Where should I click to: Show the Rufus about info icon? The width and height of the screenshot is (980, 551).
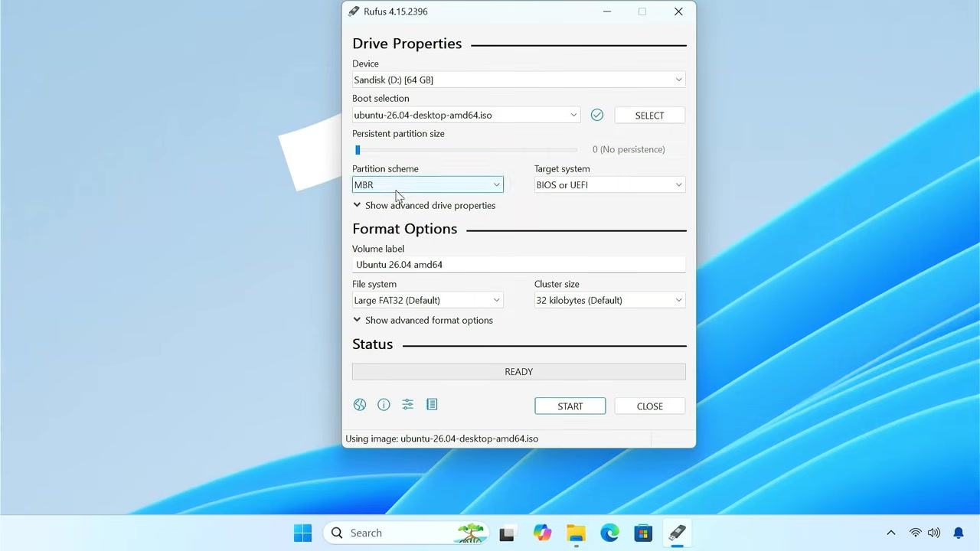384,405
